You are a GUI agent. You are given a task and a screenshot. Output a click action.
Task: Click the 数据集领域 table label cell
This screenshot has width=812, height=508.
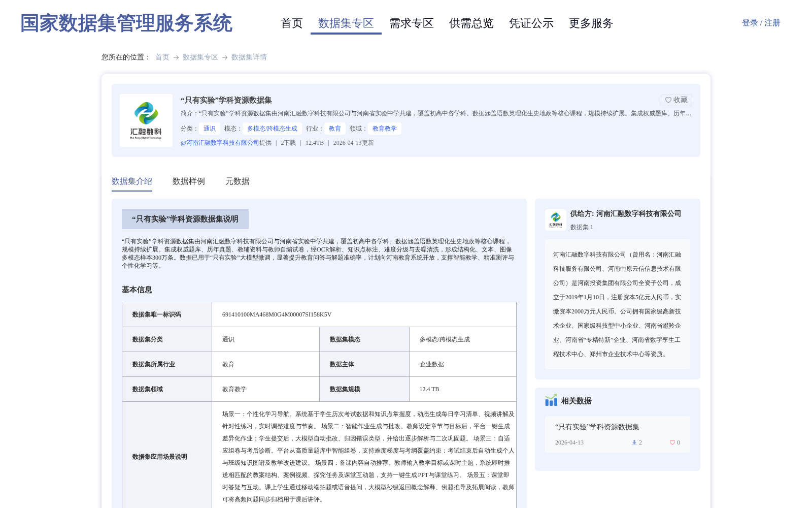point(167,389)
